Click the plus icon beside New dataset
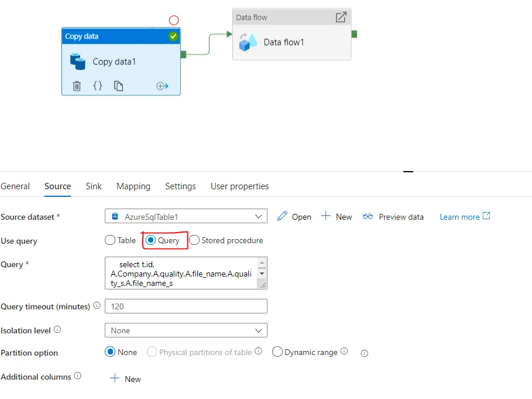This screenshot has height=399, width=532. (325, 216)
